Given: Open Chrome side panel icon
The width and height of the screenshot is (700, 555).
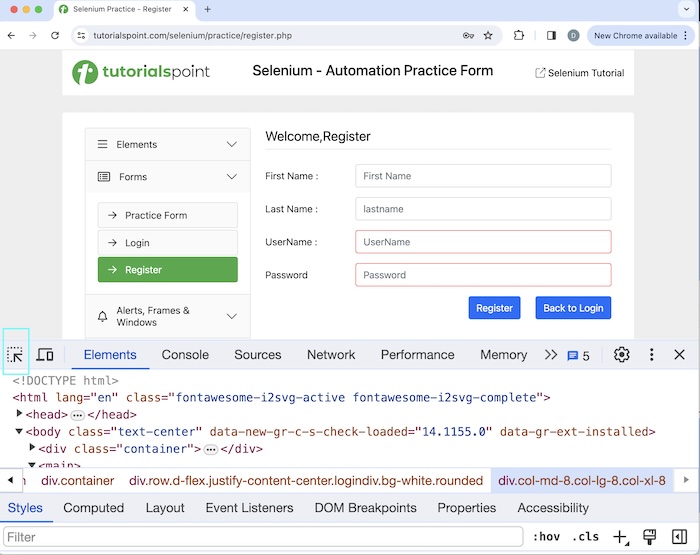Looking at the screenshot, I should [551, 35].
